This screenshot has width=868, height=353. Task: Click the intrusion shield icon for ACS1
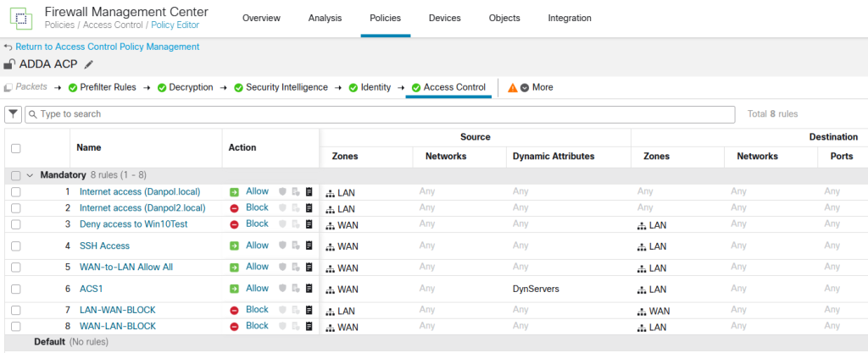[282, 289]
